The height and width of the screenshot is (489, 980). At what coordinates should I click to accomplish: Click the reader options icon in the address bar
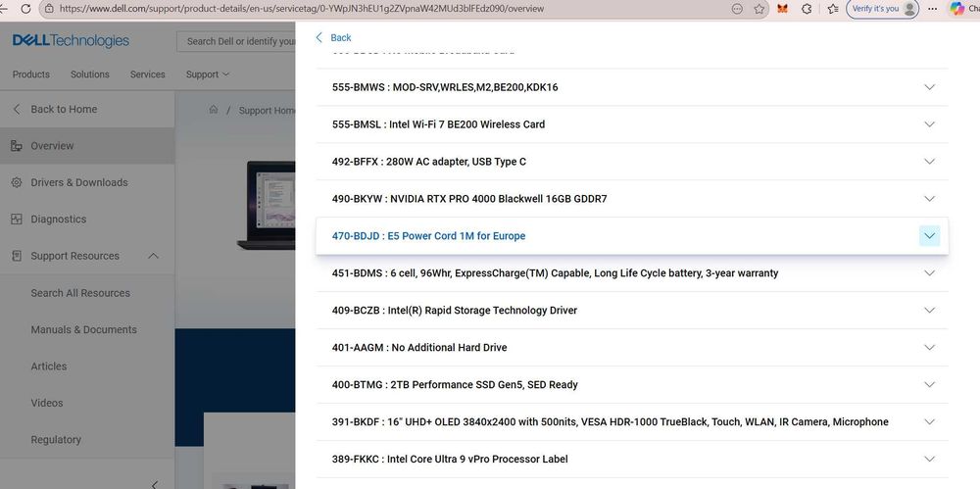tap(737, 9)
